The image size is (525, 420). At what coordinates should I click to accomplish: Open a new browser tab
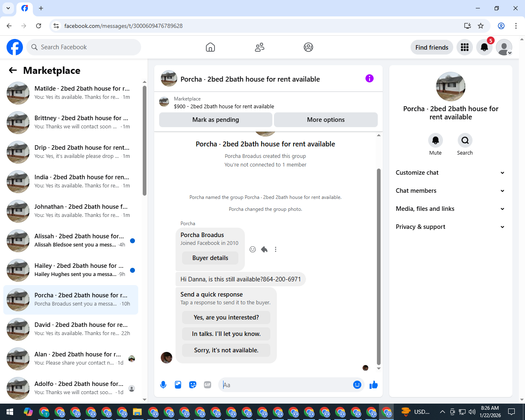point(41,8)
